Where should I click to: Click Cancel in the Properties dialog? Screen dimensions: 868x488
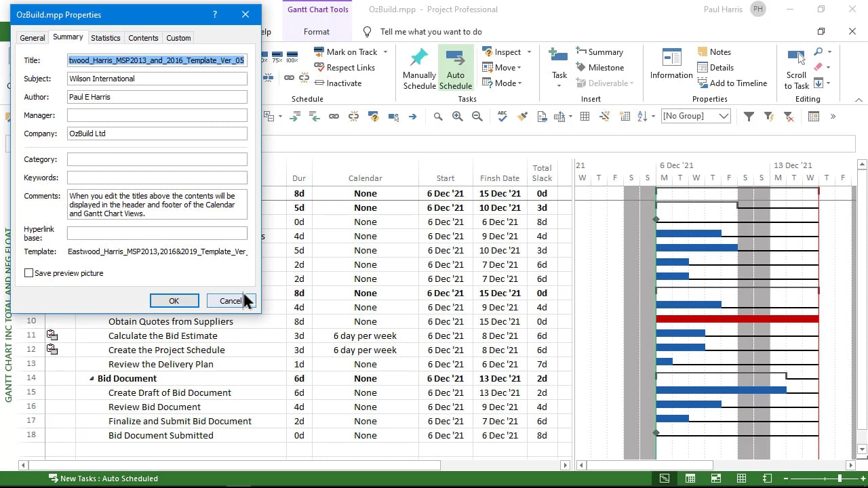[231, 301]
